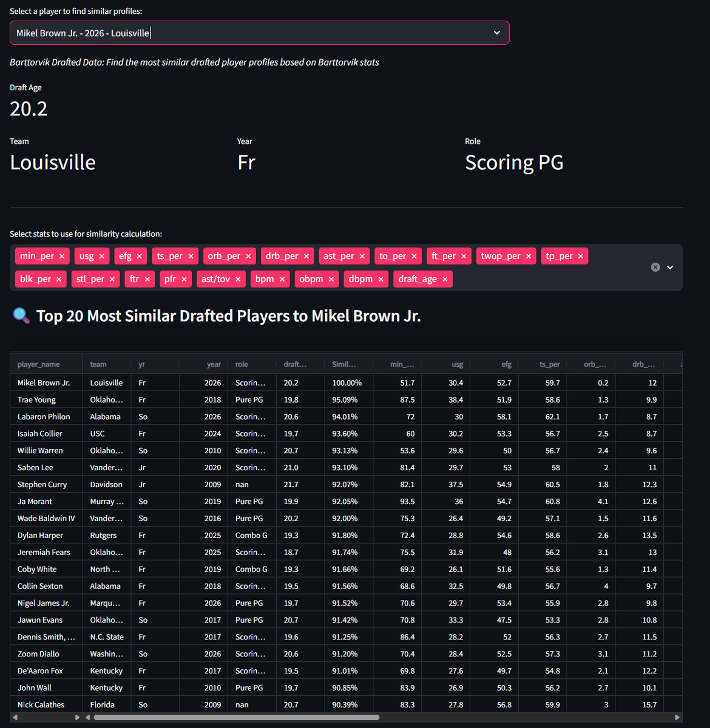Select the Willie Warren player cell

pos(46,451)
